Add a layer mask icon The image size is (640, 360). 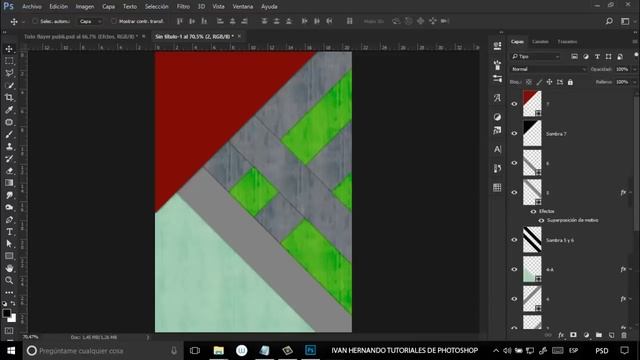click(573, 335)
